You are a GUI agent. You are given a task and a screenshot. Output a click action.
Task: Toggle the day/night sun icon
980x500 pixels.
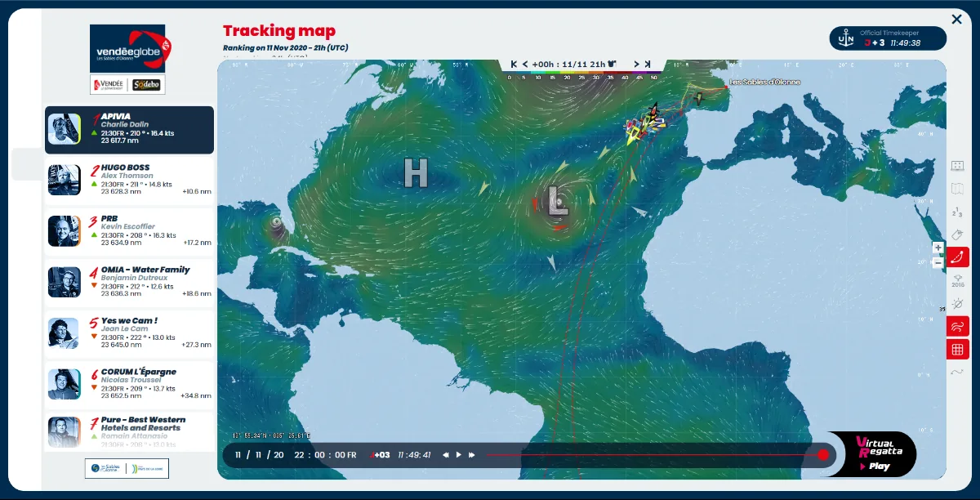click(x=958, y=304)
